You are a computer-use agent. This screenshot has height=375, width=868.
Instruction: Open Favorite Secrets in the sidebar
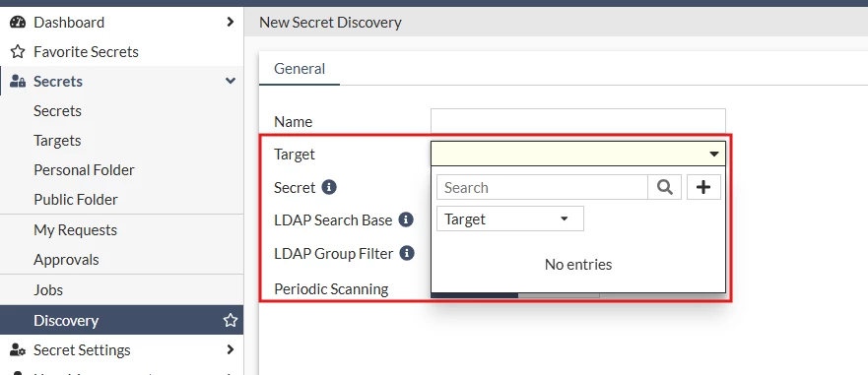coord(122,52)
